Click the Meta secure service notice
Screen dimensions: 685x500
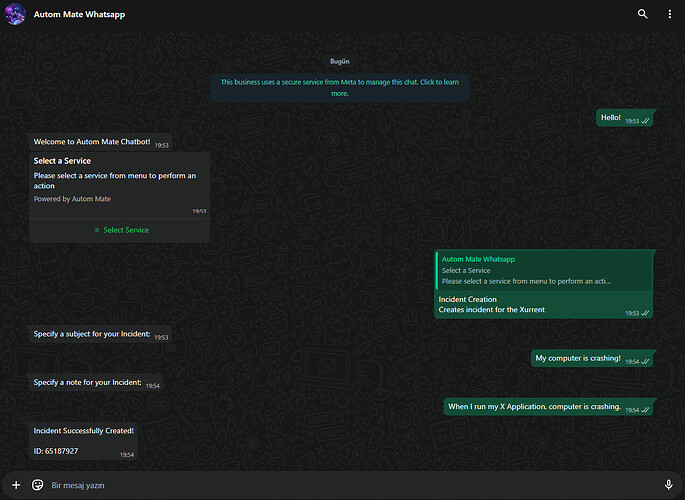[x=339, y=88]
